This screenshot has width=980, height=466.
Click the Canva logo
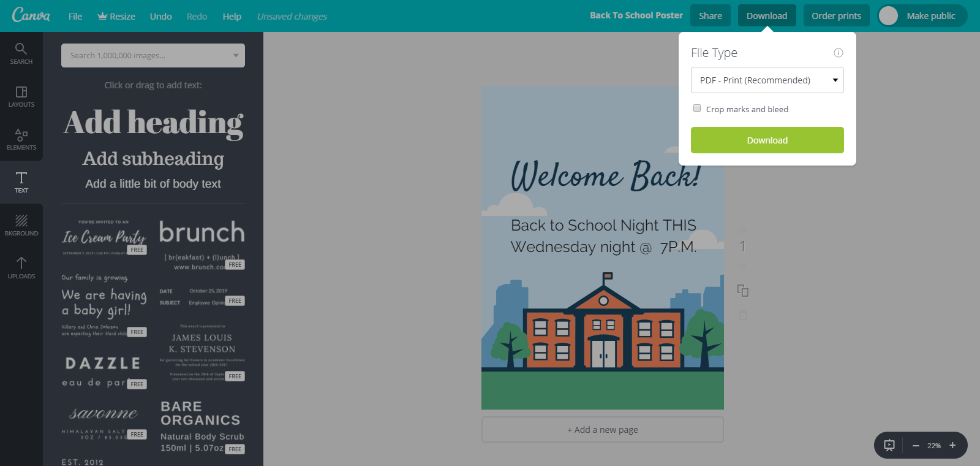pyautogui.click(x=31, y=15)
